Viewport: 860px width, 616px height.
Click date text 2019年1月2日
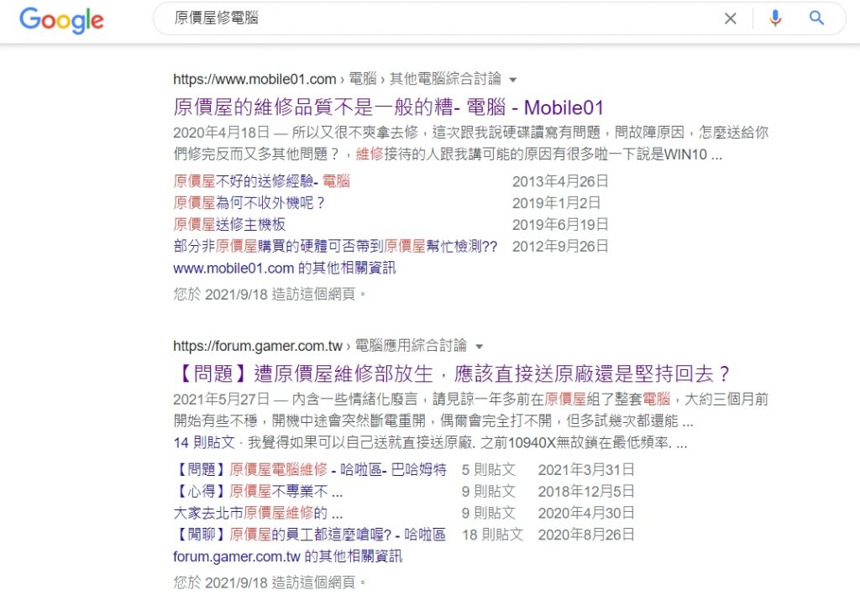click(x=556, y=203)
